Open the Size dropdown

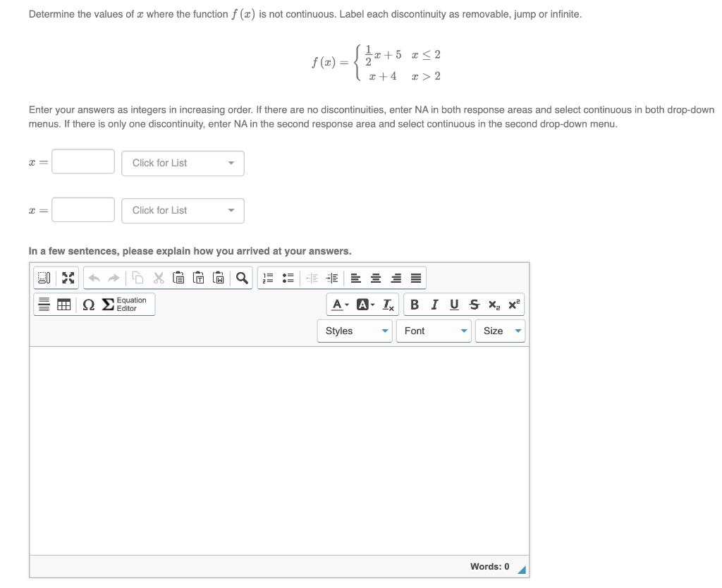(500, 331)
